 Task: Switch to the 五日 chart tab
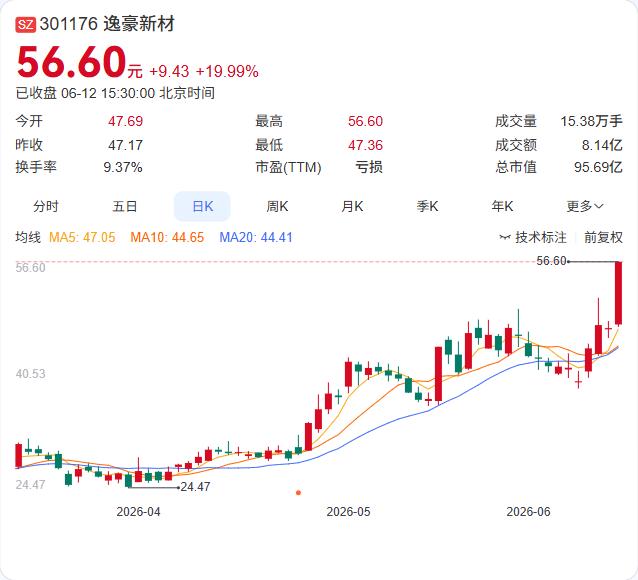click(x=125, y=206)
